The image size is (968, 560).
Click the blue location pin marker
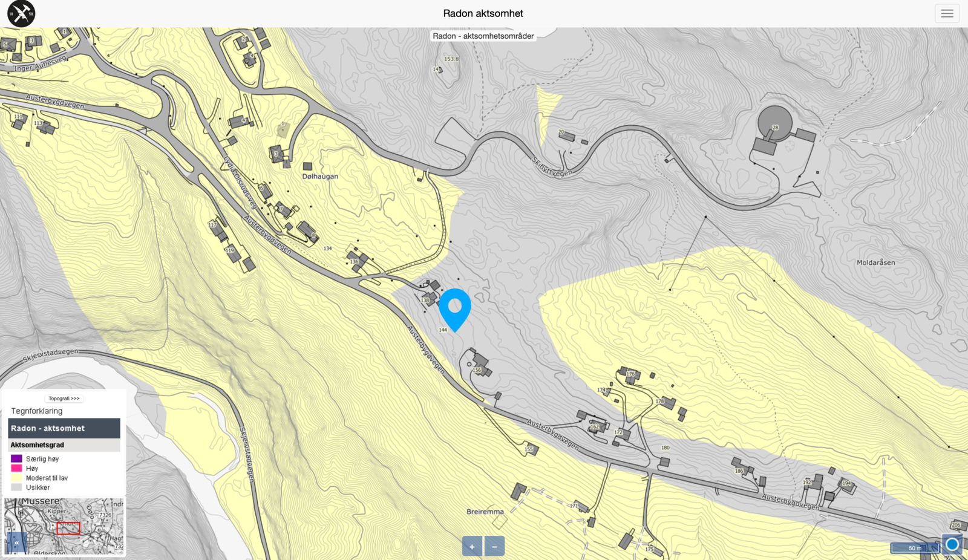[x=455, y=310]
